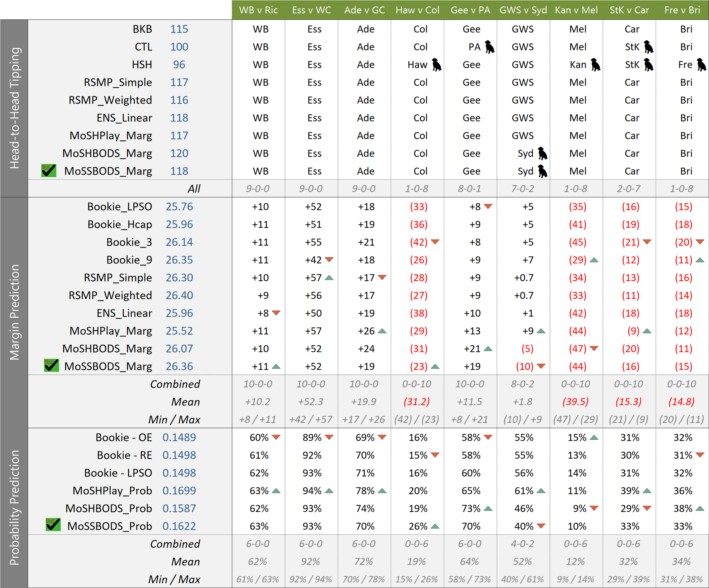This screenshot has width=709, height=588.
Task: Click the dog icon beside HSH's Haw tip
Action: [436, 64]
